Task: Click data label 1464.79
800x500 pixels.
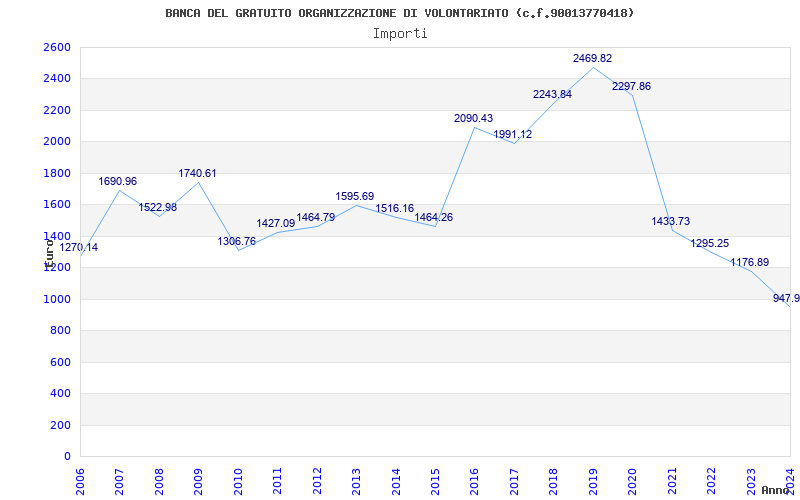Action: pyautogui.click(x=316, y=217)
